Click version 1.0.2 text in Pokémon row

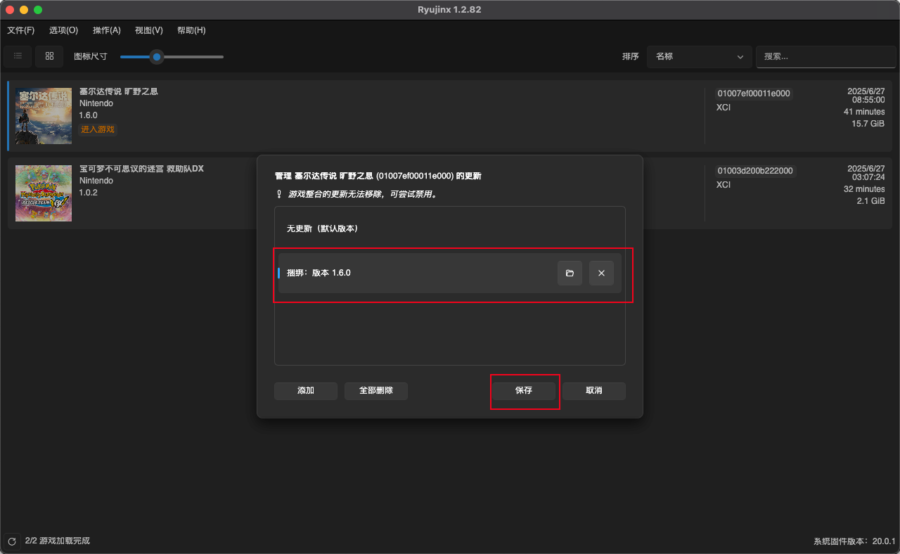(88, 193)
